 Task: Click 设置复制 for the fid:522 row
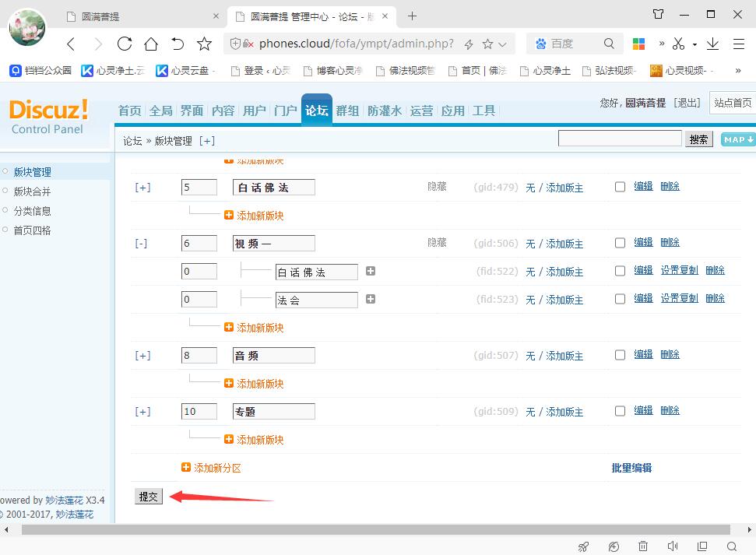coord(680,271)
